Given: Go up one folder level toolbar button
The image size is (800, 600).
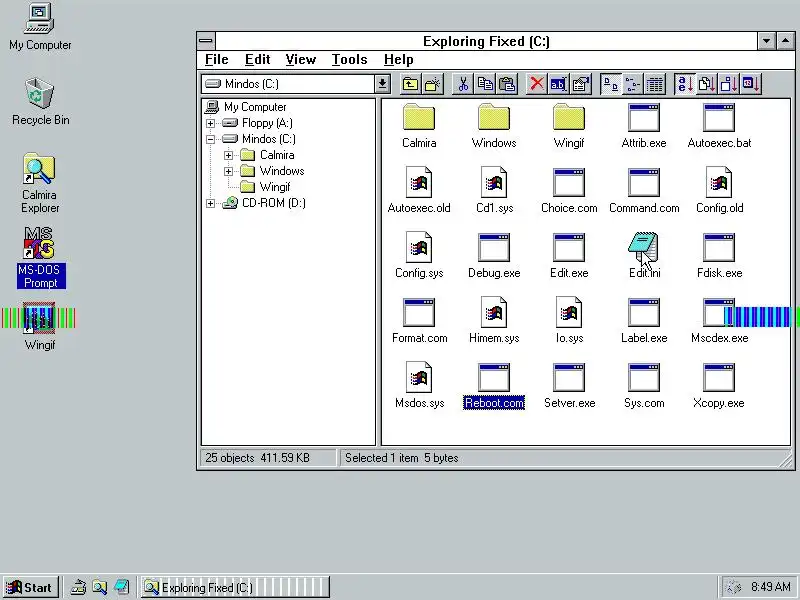Looking at the screenshot, I should 410,84.
